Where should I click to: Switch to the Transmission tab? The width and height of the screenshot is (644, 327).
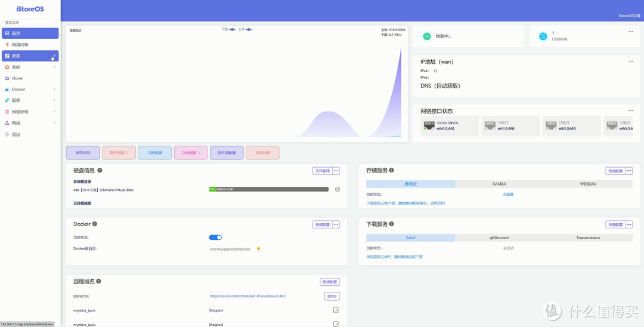click(x=588, y=238)
